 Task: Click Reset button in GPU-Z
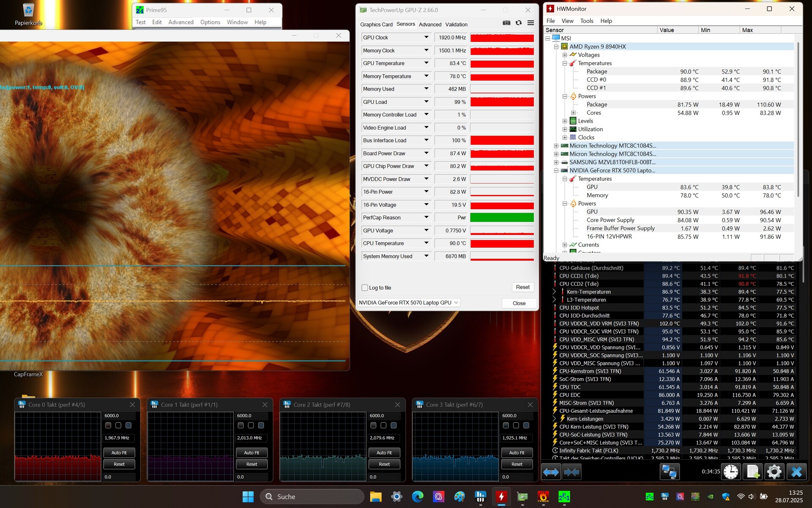coord(523,287)
